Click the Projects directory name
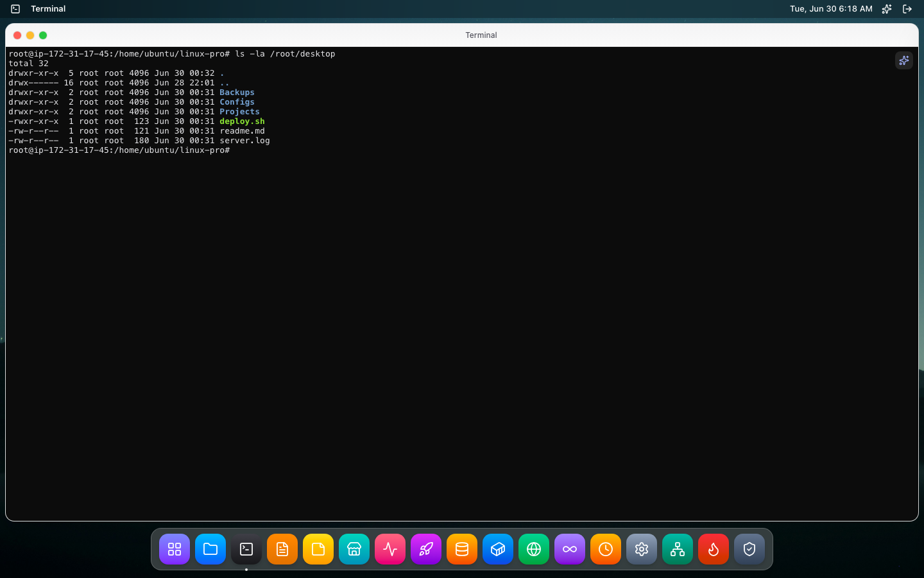The width and height of the screenshot is (924, 578). (239, 112)
